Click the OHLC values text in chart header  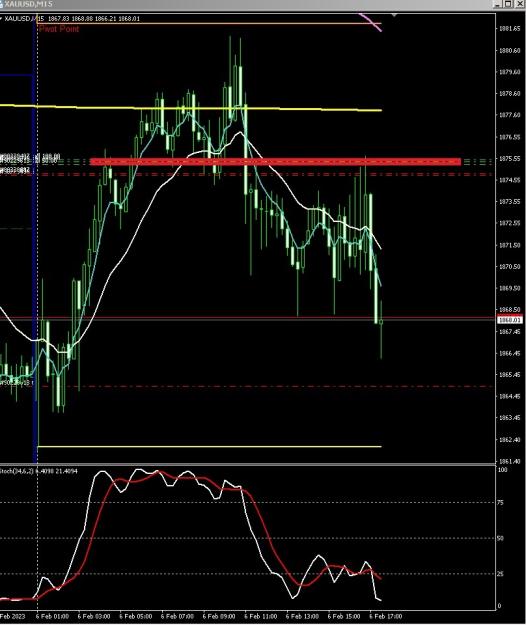[94, 19]
